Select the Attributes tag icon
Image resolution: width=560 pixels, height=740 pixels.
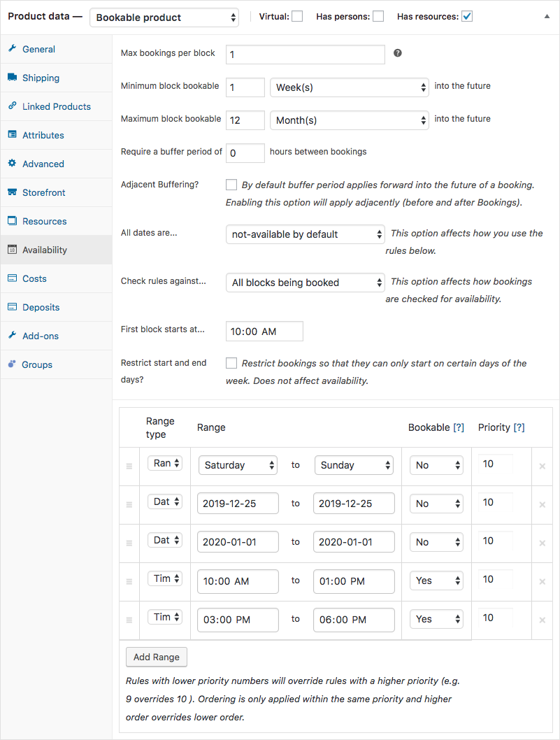13,135
